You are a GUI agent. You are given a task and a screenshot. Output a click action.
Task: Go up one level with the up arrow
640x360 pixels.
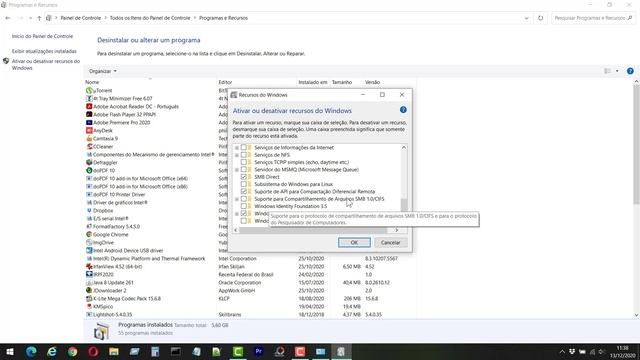39,18
